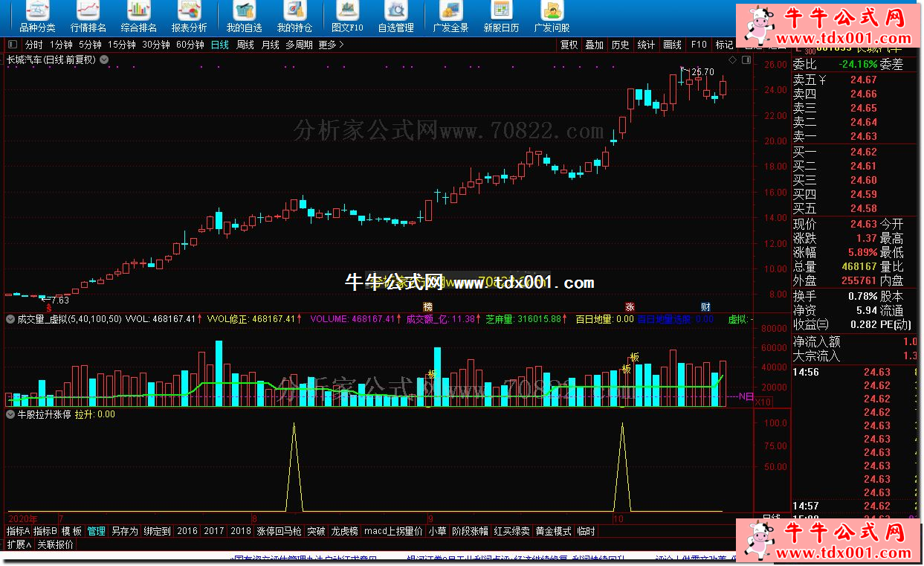Click 复权 adjustment button

tap(569, 45)
